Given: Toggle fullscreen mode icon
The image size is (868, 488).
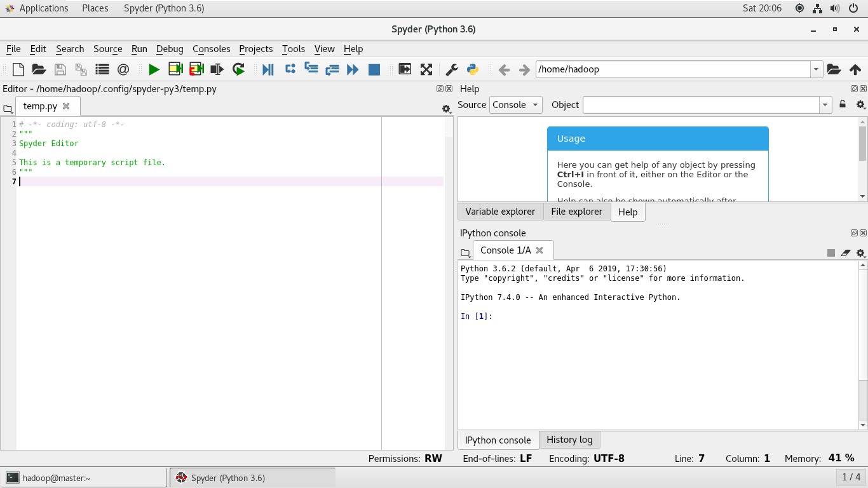Looking at the screenshot, I should [x=426, y=69].
